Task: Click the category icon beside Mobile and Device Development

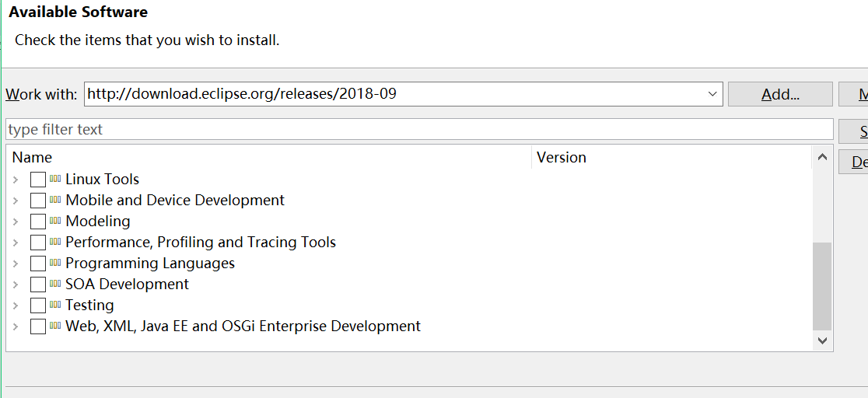Action: coord(54,200)
